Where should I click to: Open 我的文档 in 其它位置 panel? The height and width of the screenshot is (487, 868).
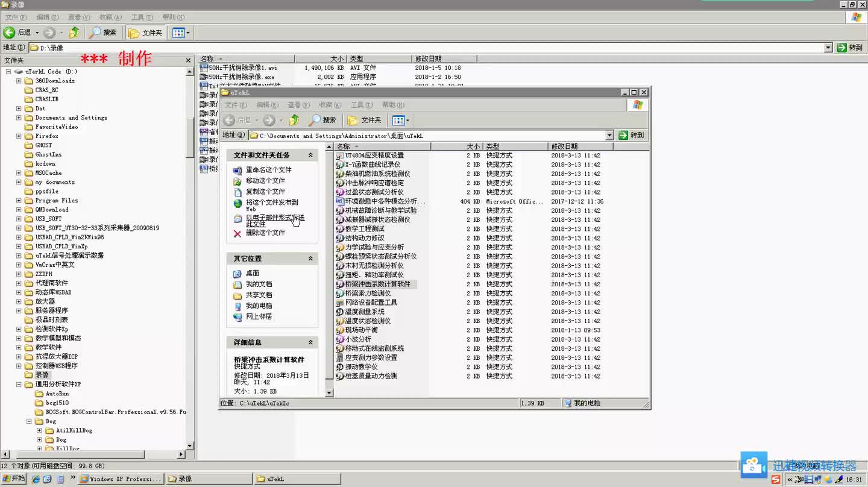coord(259,284)
